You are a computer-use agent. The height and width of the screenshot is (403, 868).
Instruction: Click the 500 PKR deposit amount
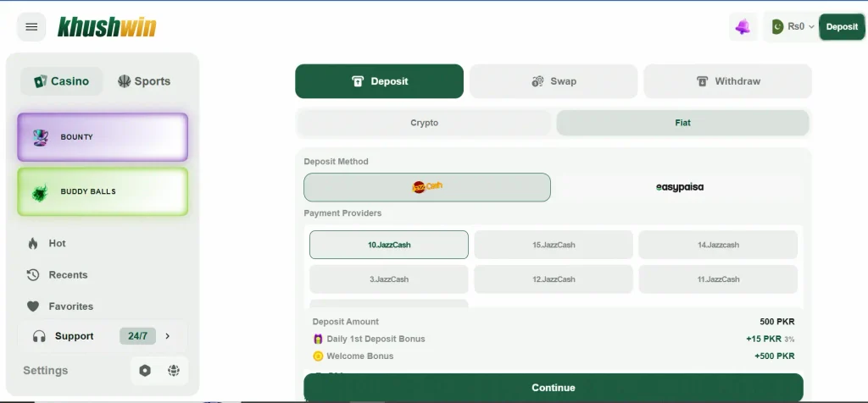[x=776, y=322]
